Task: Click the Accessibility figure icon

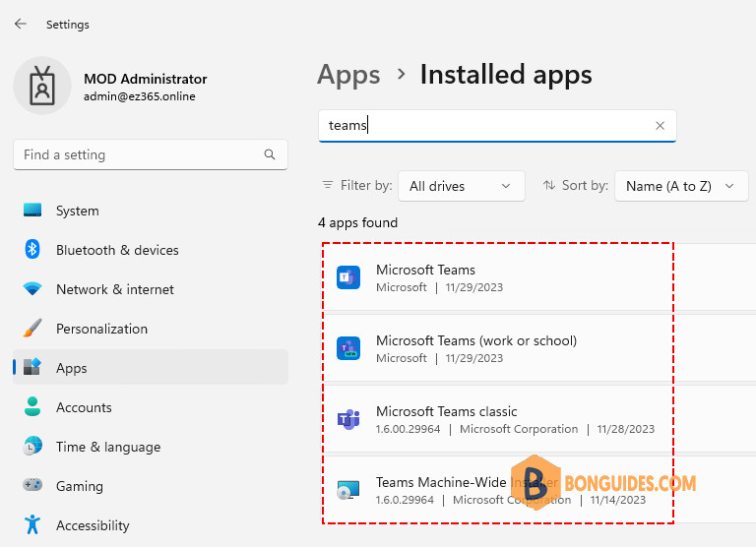Action: (x=32, y=524)
